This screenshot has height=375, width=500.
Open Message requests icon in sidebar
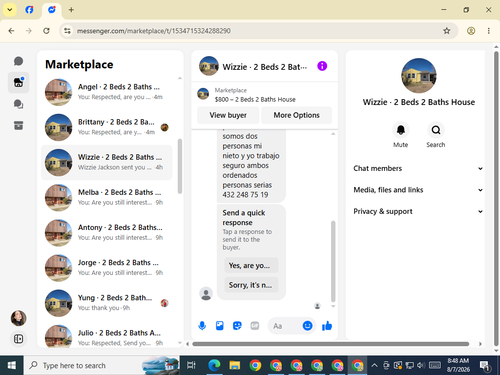click(x=18, y=104)
